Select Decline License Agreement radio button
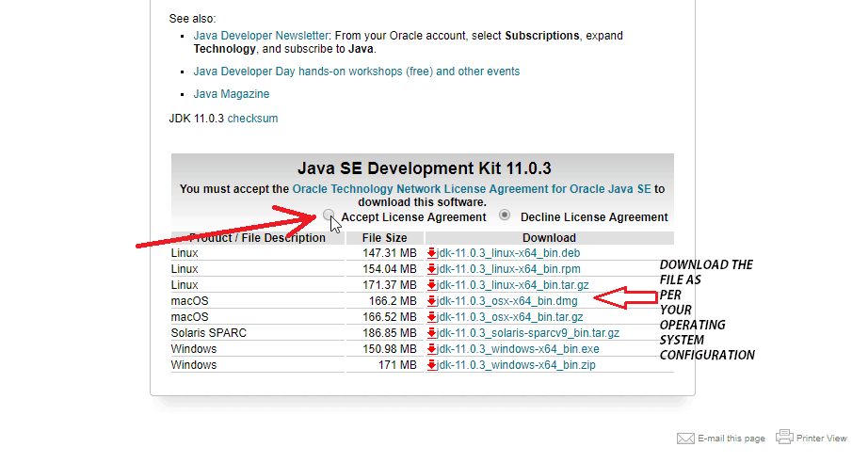 tap(506, 216)
